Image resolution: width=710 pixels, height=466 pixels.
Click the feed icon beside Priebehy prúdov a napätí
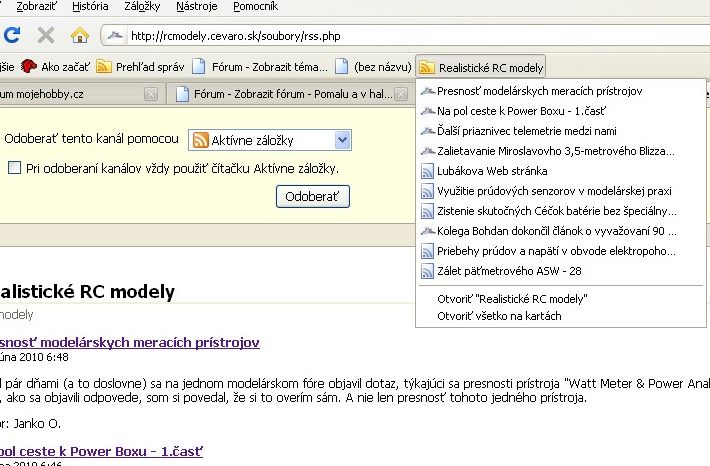click(427, 251)
